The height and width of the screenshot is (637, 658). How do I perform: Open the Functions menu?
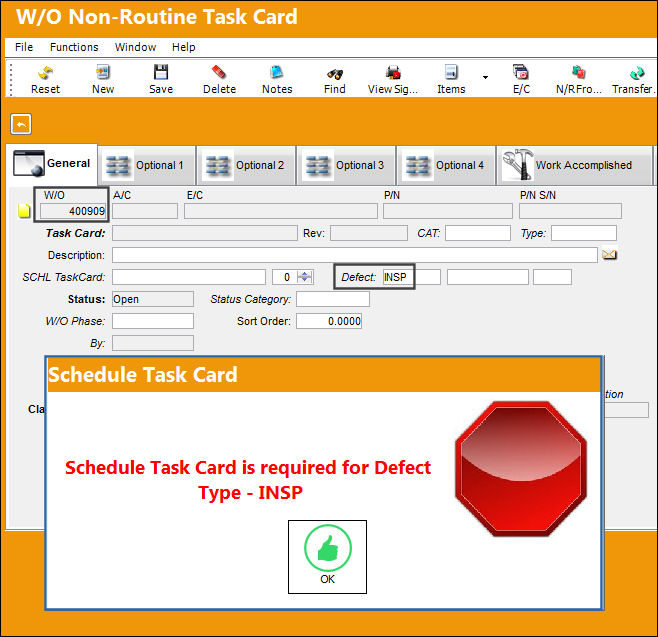(74, 47)
